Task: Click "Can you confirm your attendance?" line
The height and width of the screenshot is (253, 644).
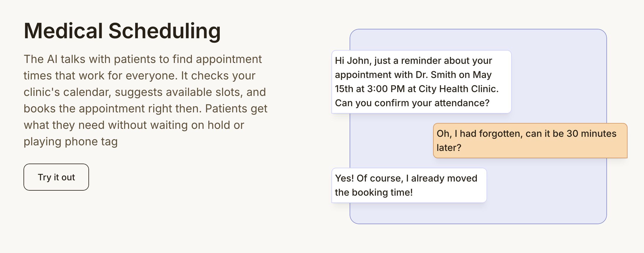Action: click(x=412, y=103)
